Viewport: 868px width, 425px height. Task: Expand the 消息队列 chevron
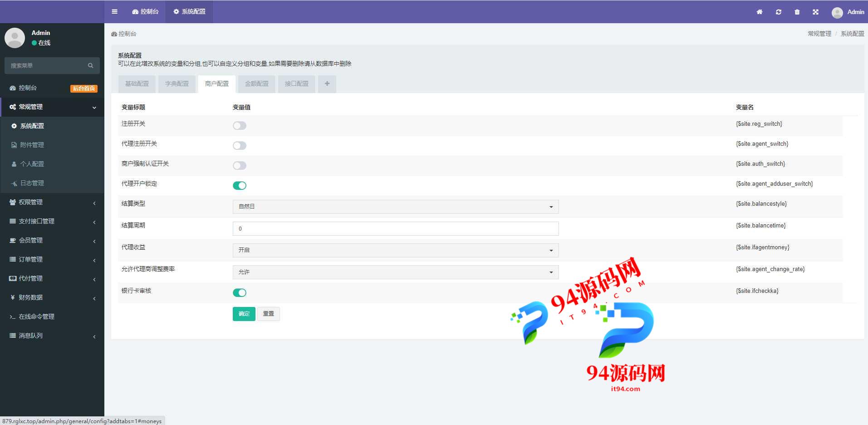(x=94, y=336)
